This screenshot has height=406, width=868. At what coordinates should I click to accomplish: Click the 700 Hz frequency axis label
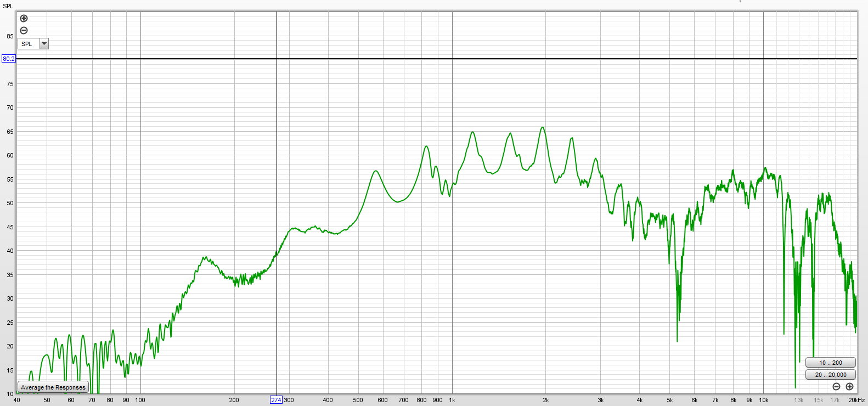[x=404, y=400]
